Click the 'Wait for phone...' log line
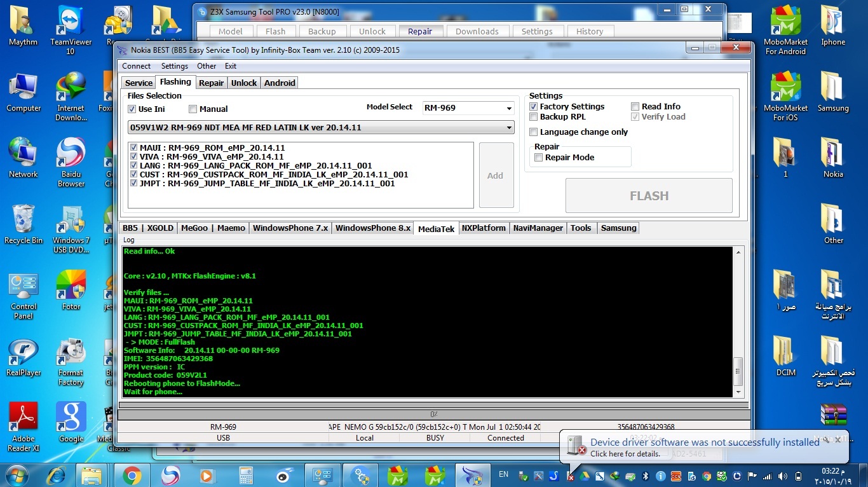868x487 pixels. click(x=153, y=392)
